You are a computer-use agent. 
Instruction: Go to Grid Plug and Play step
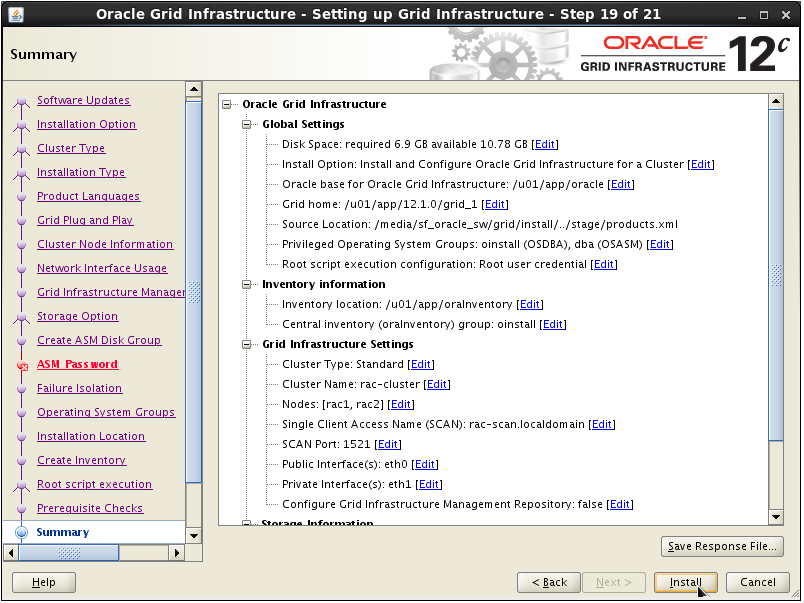click(85, 220)
